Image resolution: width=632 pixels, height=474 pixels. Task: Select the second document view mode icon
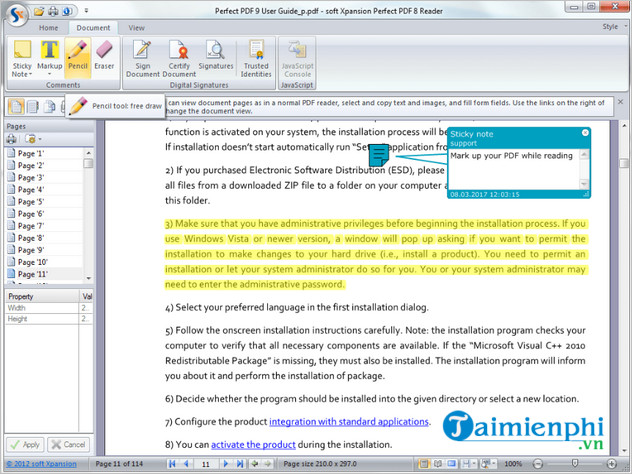coord(33,106)
